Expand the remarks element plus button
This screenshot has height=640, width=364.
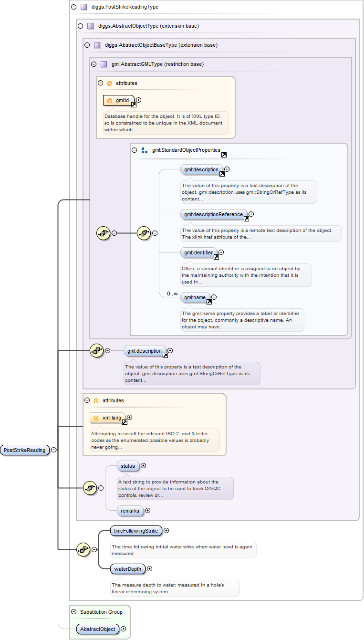pyautogui.click(x=147, y=511)
